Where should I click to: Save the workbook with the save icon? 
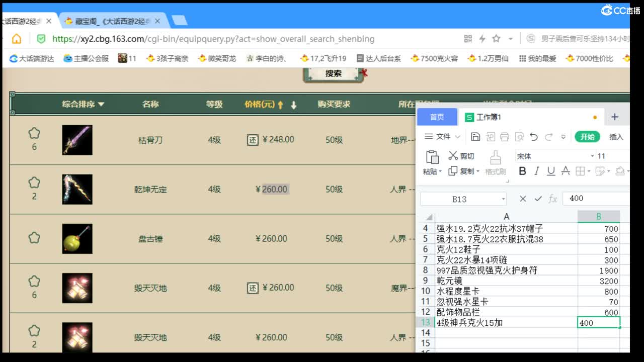(x=475, y=137)
